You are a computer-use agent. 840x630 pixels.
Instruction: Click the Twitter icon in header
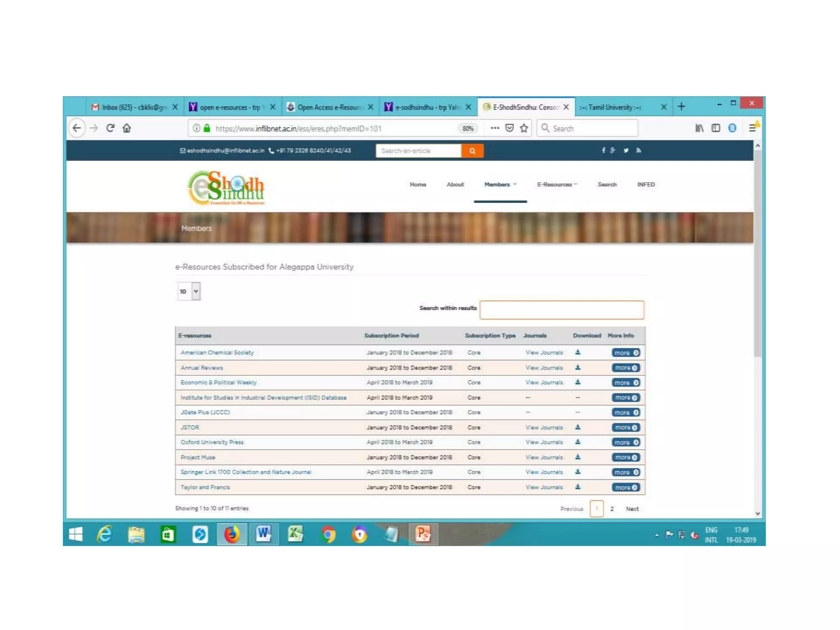[626, 151]
